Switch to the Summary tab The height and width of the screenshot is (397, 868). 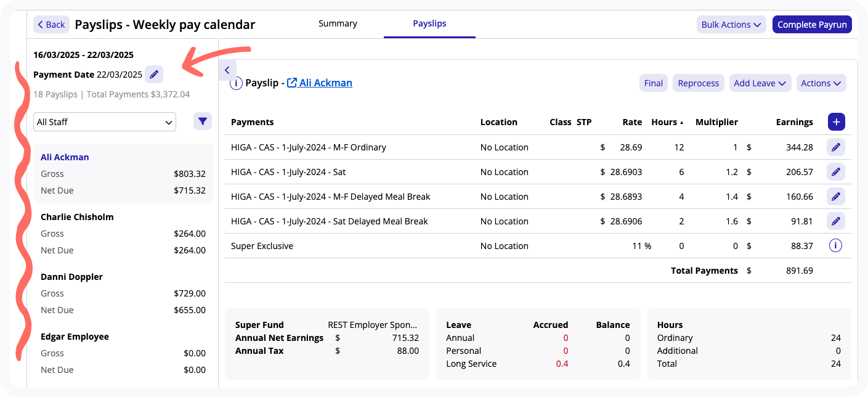pos(338,23)
